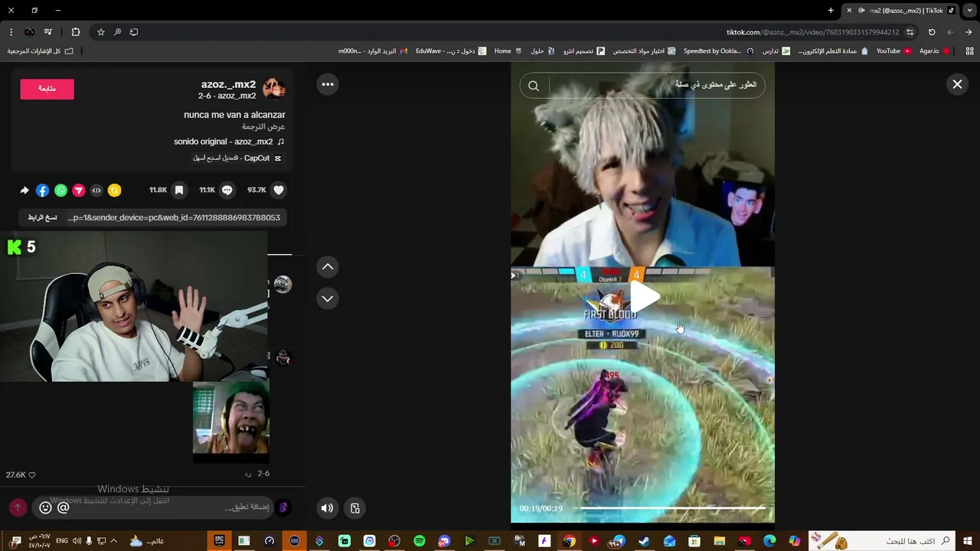Bookmark the video with the save icon
Image resolution: width=980 pixels, height=551 pixels.
(x=179, y=190)
